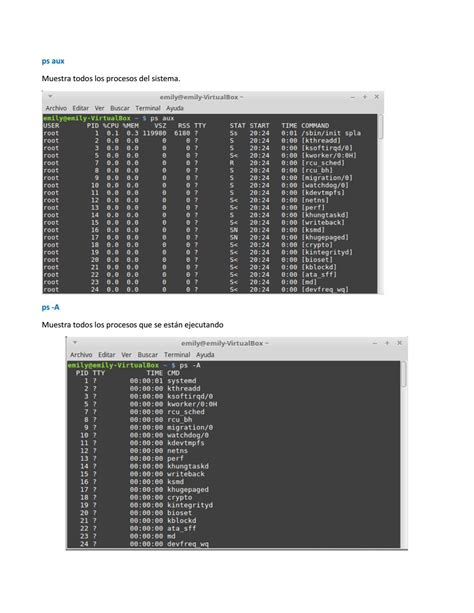Minimize the ps aux terminal window
Image resolution: width=474 pixels, height=613 pixels.
pyautogui.click(x=352, y=97)
